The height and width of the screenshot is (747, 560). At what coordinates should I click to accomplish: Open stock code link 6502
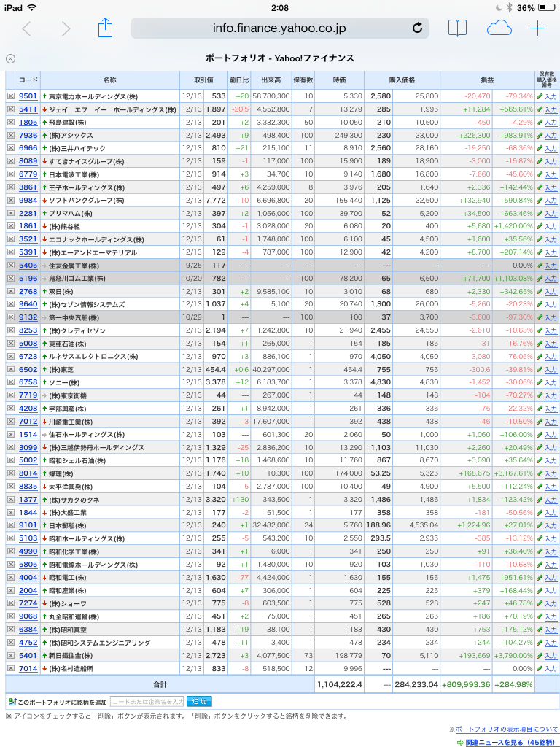pos(28,370)
